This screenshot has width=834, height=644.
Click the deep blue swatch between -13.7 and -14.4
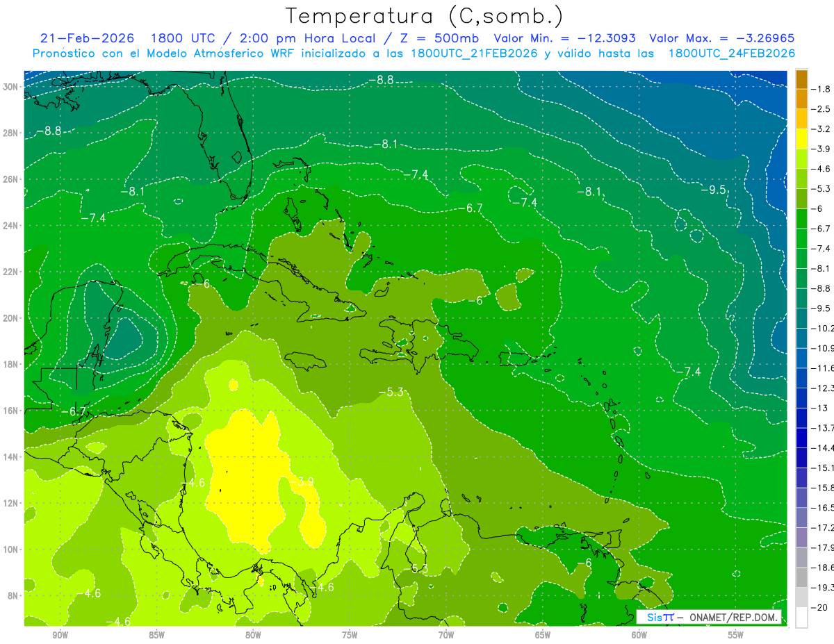[x=801, y=438]
